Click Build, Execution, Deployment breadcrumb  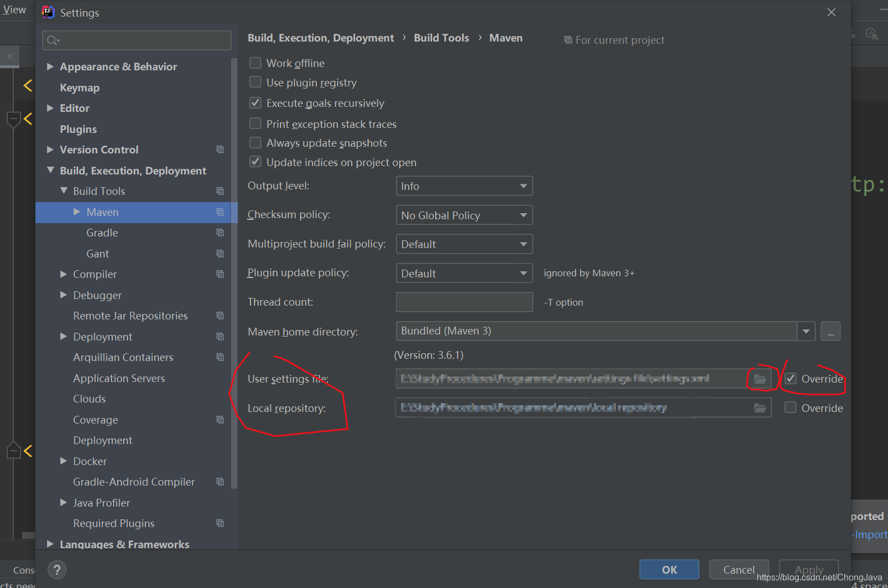321,38
